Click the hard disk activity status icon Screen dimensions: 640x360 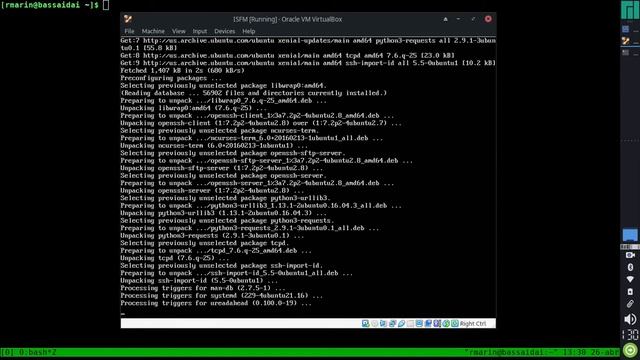(365, 323)
